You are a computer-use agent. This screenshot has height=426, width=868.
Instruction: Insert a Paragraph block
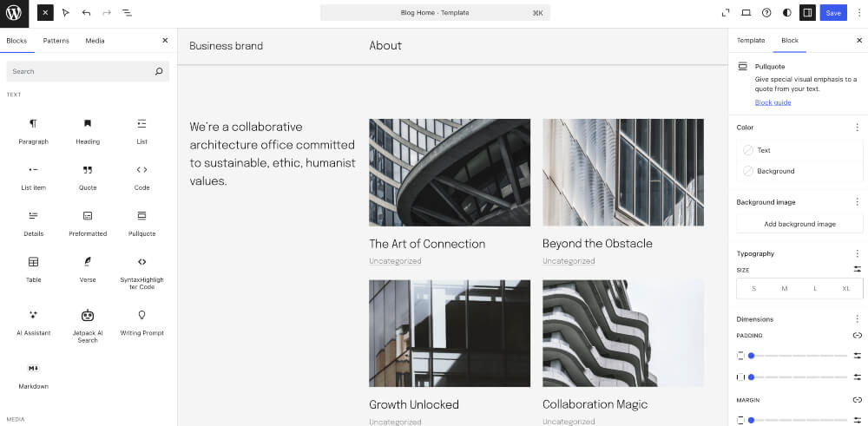[x=33, y=131]
